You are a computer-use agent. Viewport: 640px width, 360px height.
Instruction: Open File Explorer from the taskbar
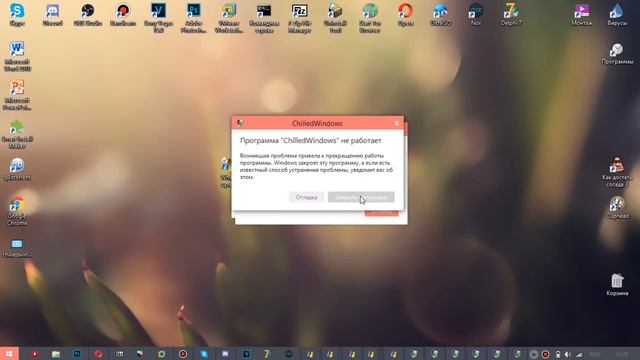click(56, 354)
